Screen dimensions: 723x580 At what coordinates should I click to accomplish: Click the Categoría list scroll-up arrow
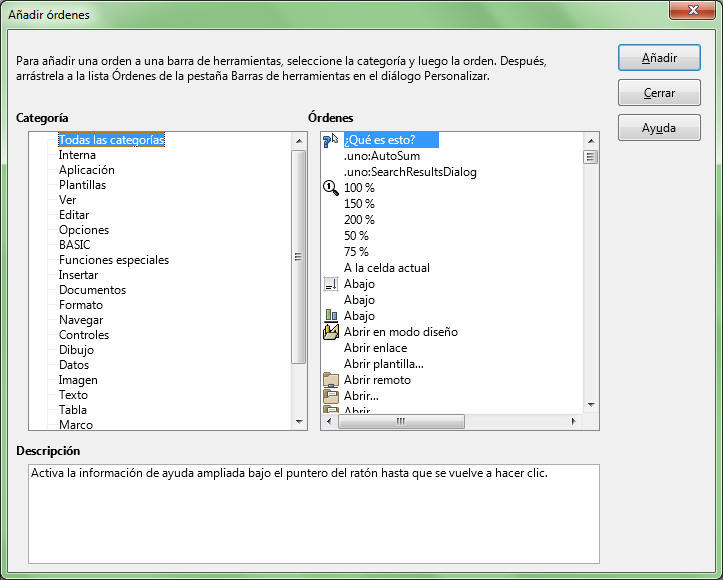298,140
